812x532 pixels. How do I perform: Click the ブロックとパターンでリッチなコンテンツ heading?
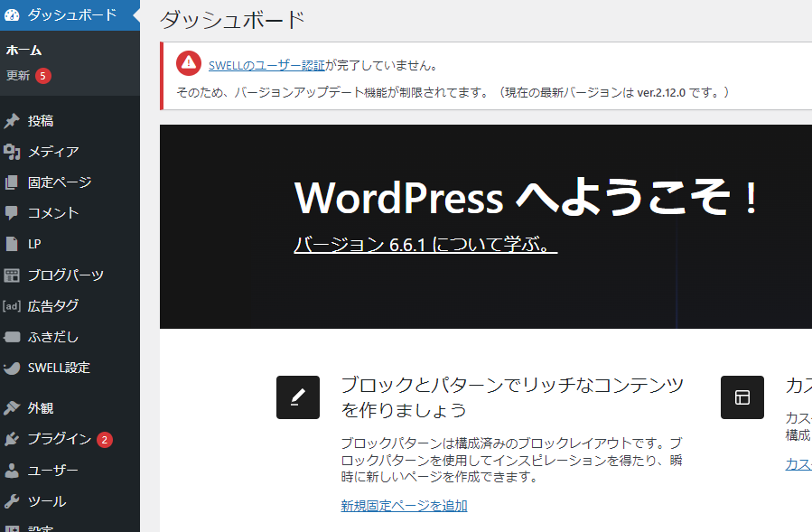click(x=512, y=397)
